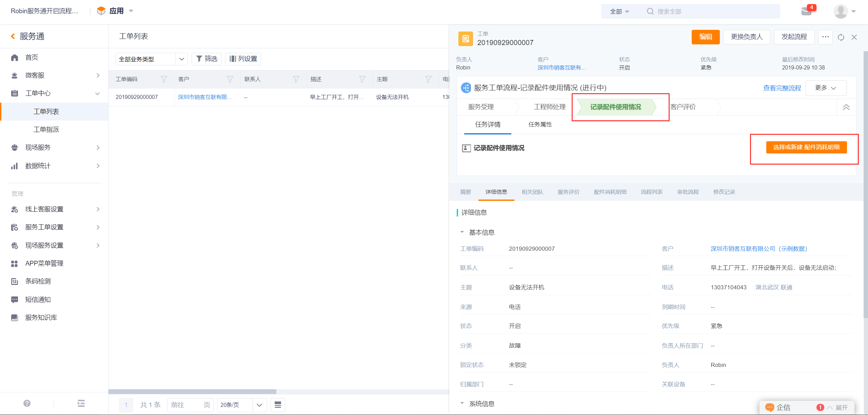Viewport: 868px width, 415px height.
Task: Click the filter icon on 主题 column
Action: click(x=429, y=79)
